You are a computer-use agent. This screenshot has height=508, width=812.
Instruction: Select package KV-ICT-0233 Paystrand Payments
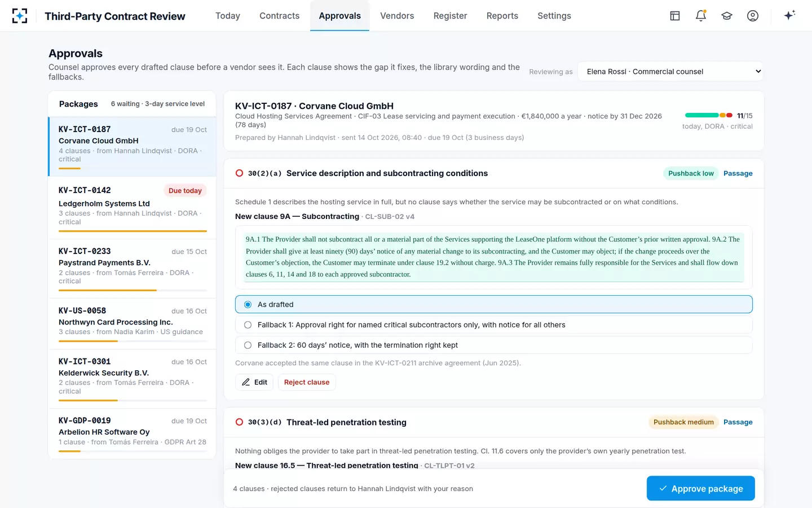133,268
